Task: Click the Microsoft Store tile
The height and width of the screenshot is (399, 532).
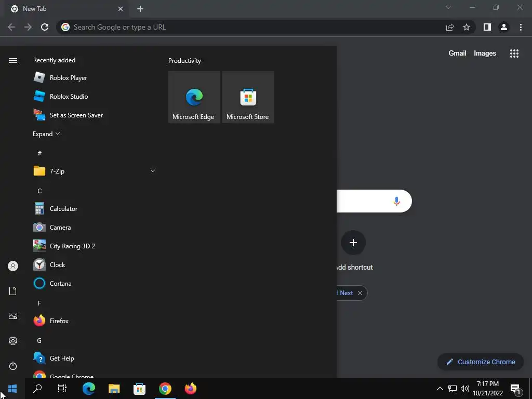Action: 248,97
